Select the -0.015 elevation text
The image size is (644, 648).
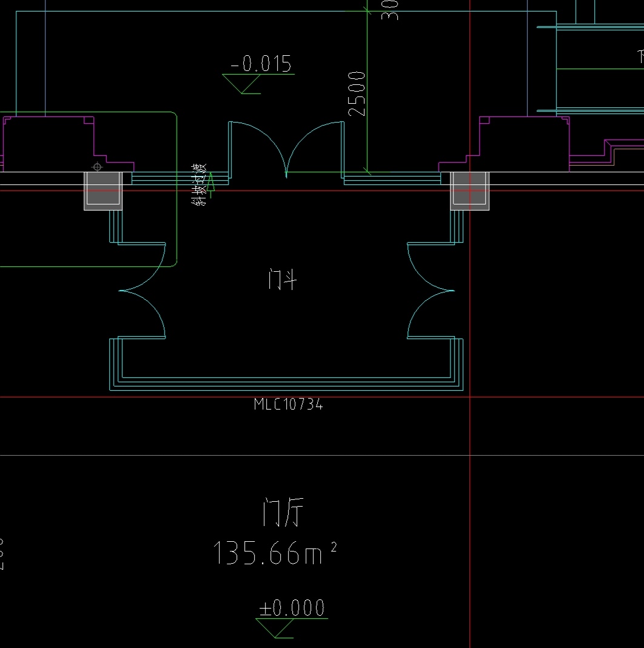261,64
